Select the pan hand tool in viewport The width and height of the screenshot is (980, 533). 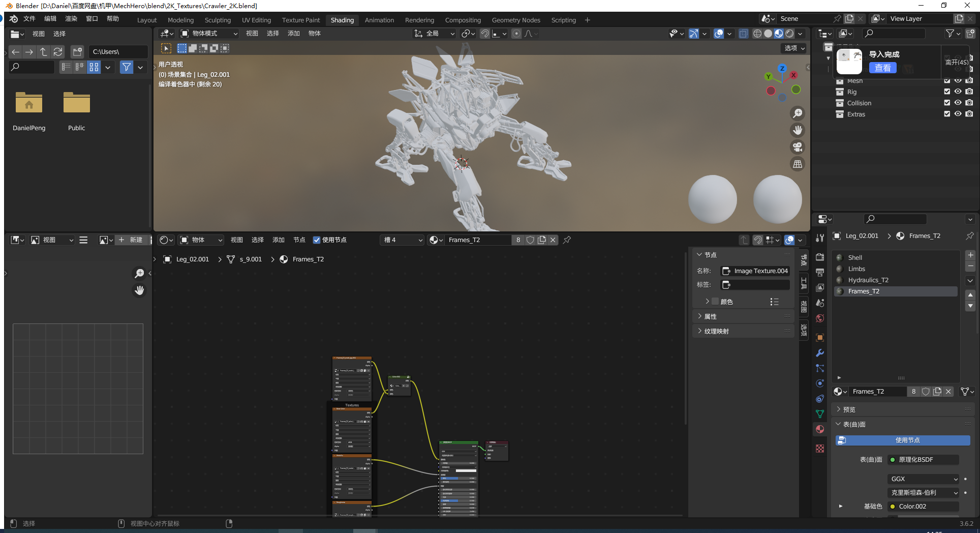click(798, 130)
